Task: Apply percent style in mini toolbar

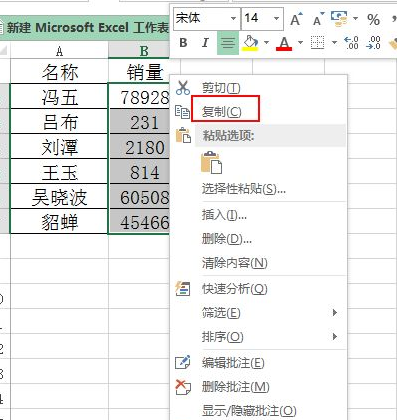Action: 373,20
